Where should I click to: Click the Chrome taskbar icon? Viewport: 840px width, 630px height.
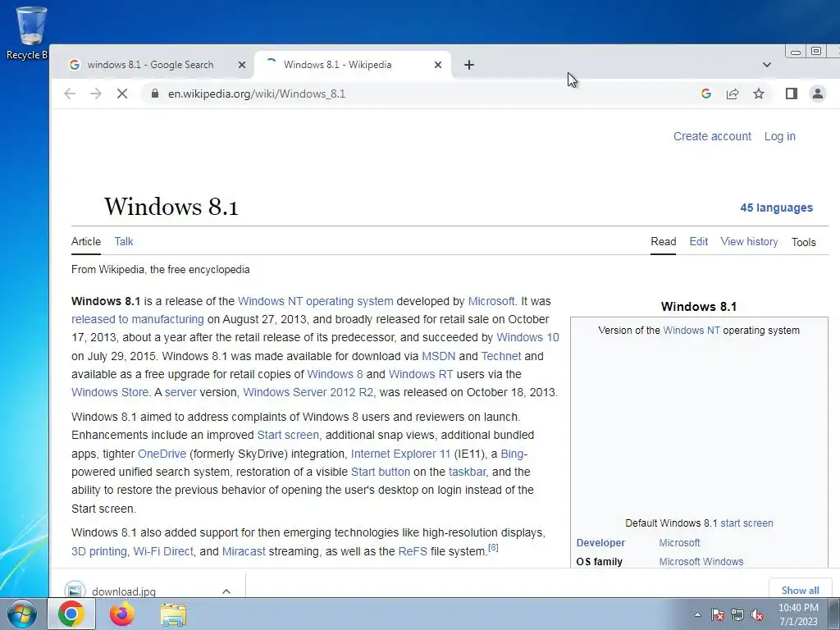(x=71, y=614)
